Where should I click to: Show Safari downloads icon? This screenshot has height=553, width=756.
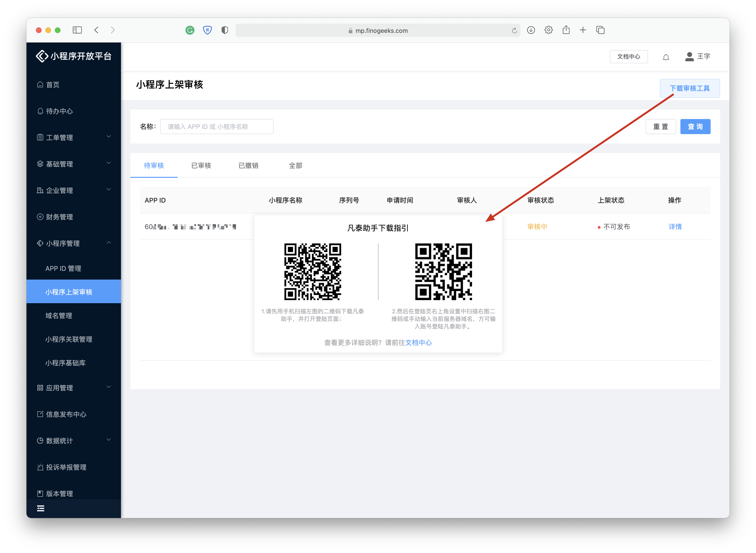tap(531, 30)
